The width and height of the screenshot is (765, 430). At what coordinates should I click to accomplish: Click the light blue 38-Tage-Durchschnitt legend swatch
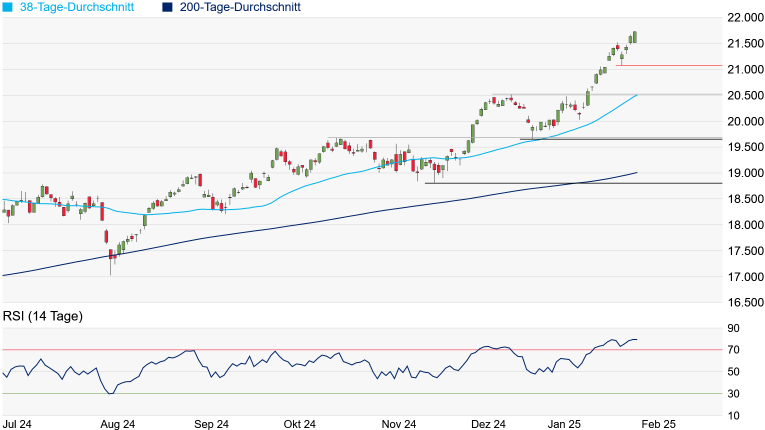tap(8, 7)
